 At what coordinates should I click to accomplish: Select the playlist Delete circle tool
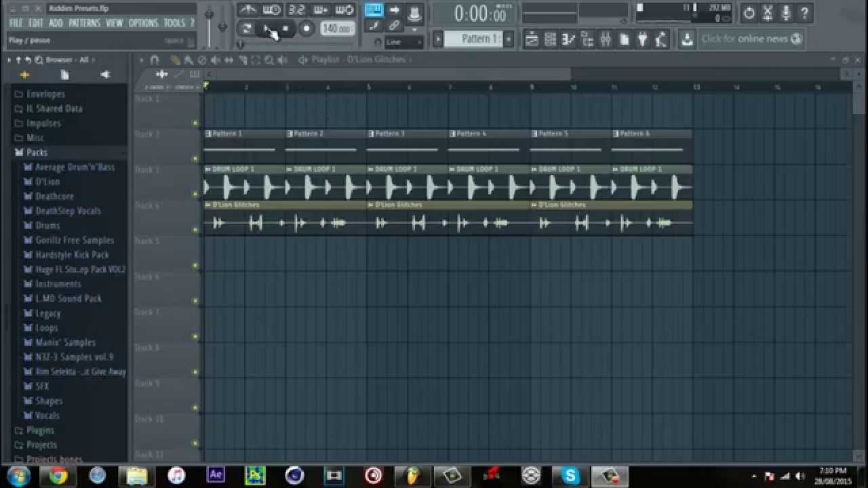pyautogui.click(x=202, y=60)
